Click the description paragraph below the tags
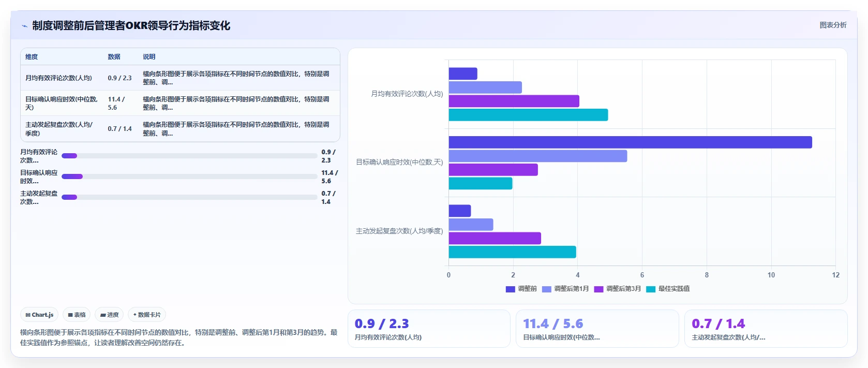 coord(178,337)
